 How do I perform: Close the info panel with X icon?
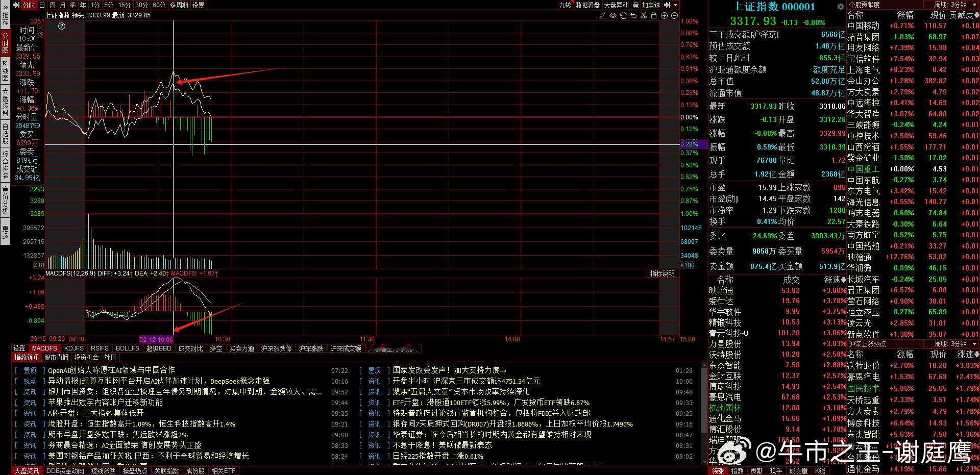click(41, 28)
